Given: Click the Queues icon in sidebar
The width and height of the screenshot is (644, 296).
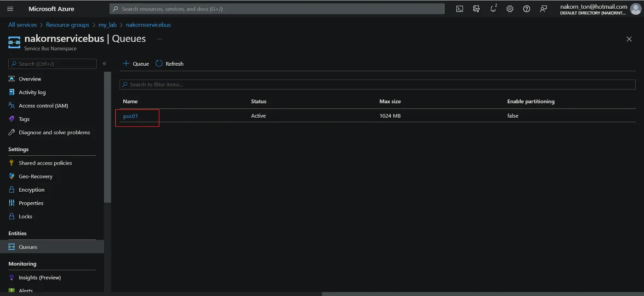Looking at the screenshot, I should point(12,247).
